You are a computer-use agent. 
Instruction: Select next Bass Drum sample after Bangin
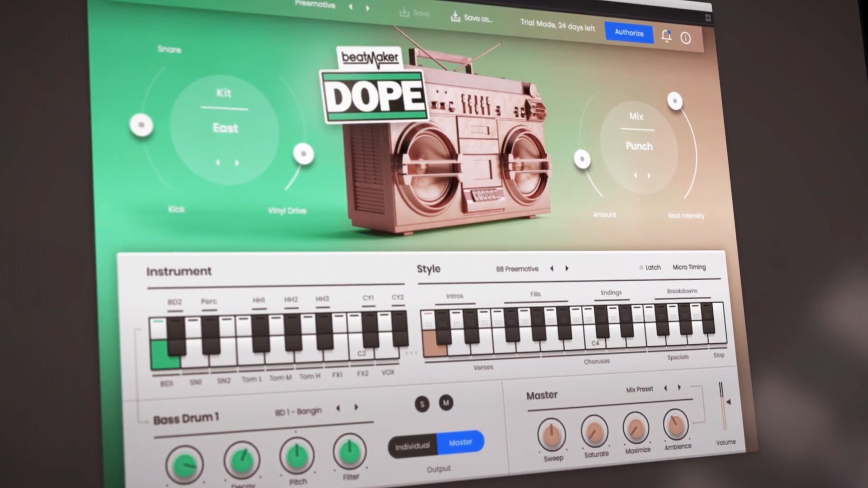click(x=356, y=407)
